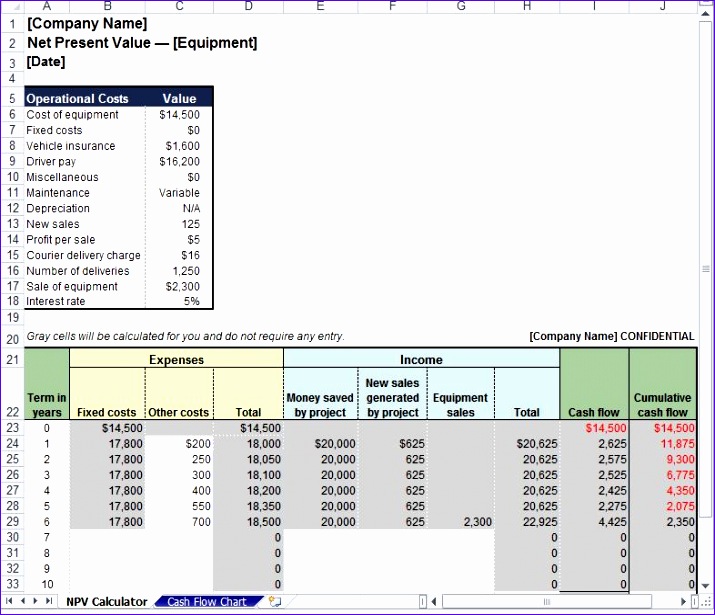
Task: Select Other costs cell $200 in year 1
Action: (179, 444)
